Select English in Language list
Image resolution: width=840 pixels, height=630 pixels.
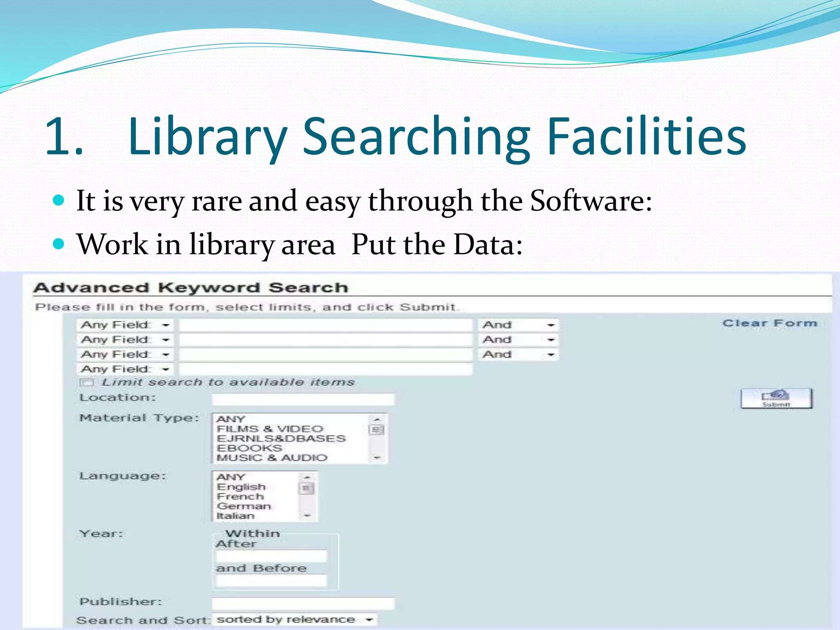coord(241,487)
